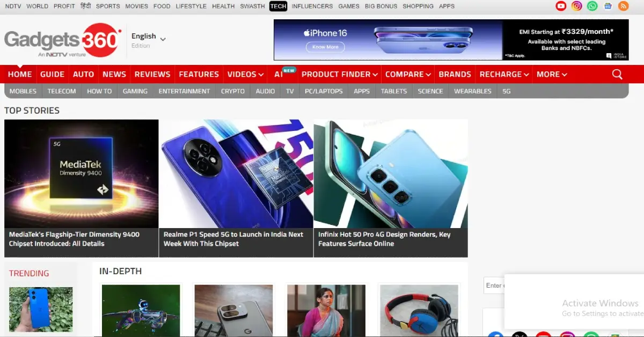This screenshot has width=644, height=337.
Task: Open MediaTek's Flagship-Tier Dimensity 9400 headline
Action: [74, 239]
